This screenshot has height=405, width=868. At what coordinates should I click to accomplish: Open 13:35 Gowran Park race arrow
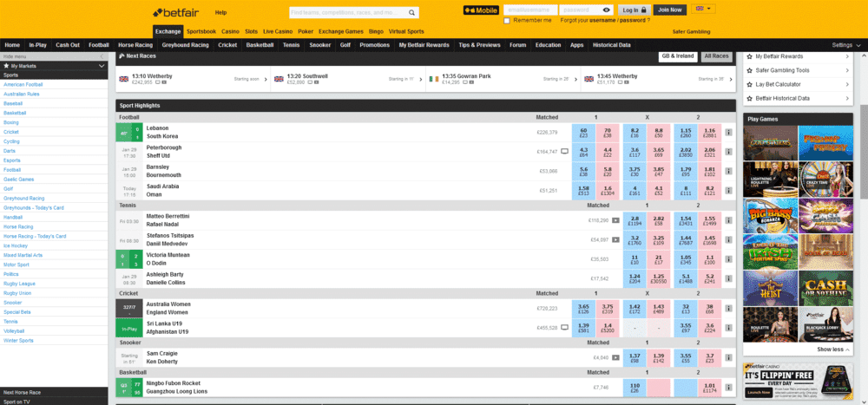tap(575, 79)
